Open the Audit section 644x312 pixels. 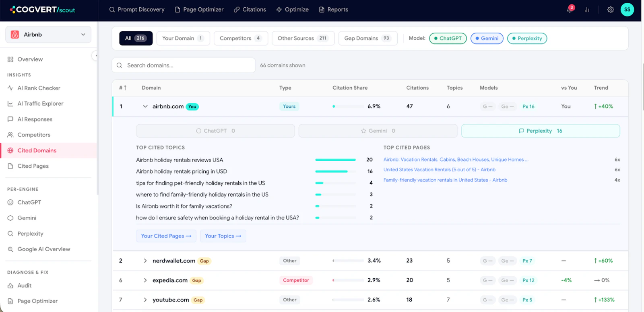pyautogui.click(x=24, y=285)
